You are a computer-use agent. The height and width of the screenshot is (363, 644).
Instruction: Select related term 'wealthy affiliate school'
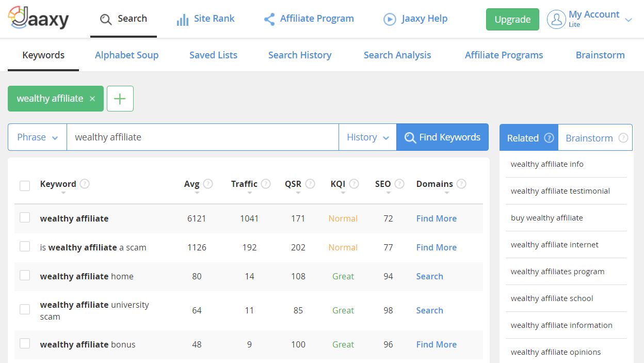(552, 298)
